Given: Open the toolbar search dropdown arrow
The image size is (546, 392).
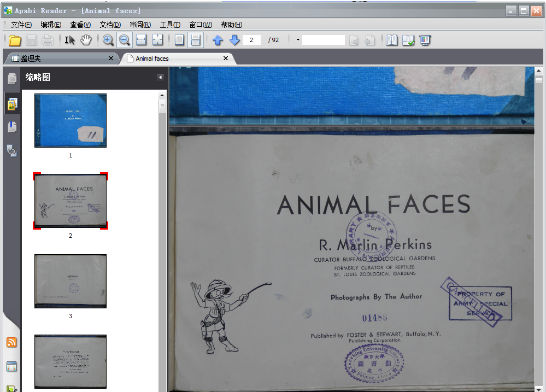Looking at the screenshot, I should (x=298, y=40).
